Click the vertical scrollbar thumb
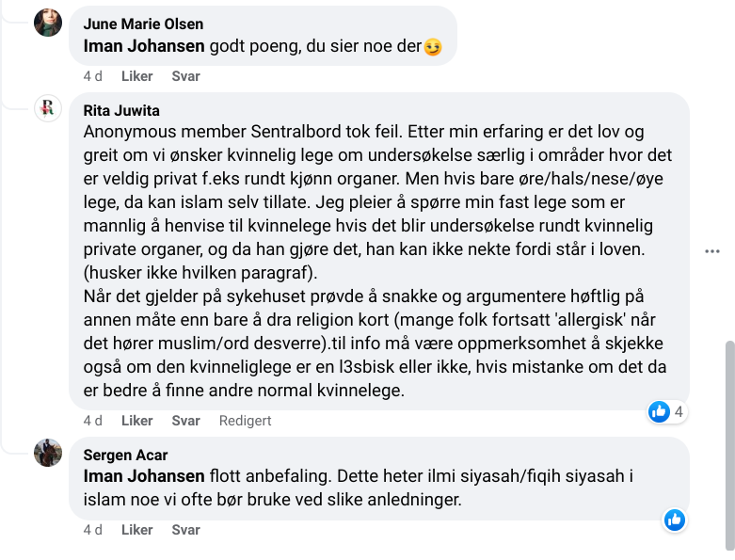This screenshot has width=735, height=560. [x=728, y=442]
